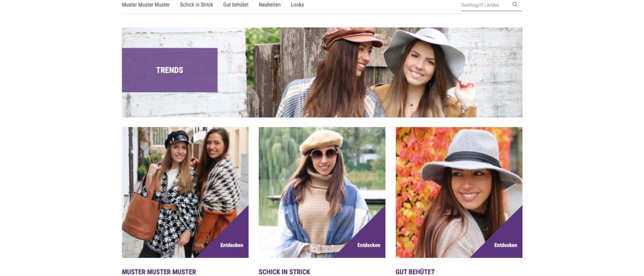
Task: Open the Schick in Strick menu item
Action: [x=196, y=5]
